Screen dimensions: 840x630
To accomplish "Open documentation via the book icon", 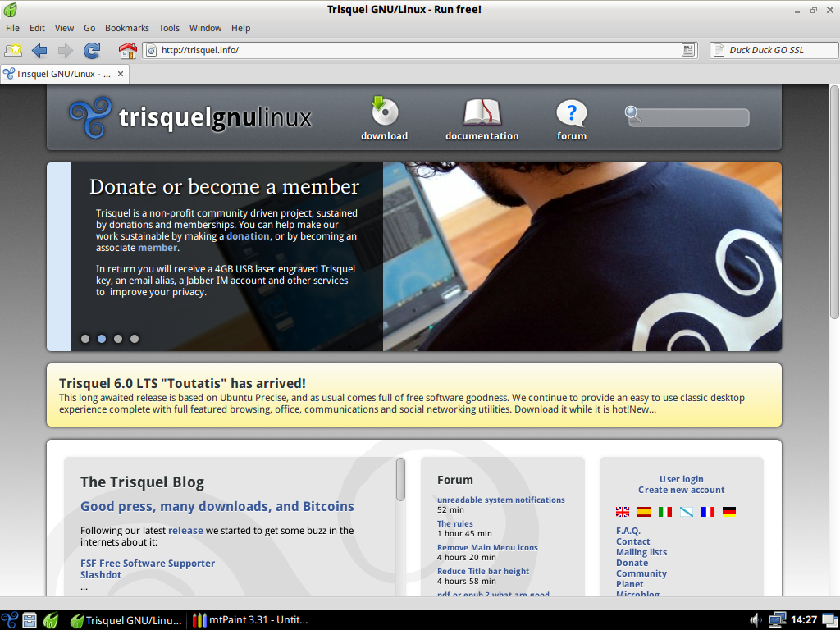I will pos(482,112).
